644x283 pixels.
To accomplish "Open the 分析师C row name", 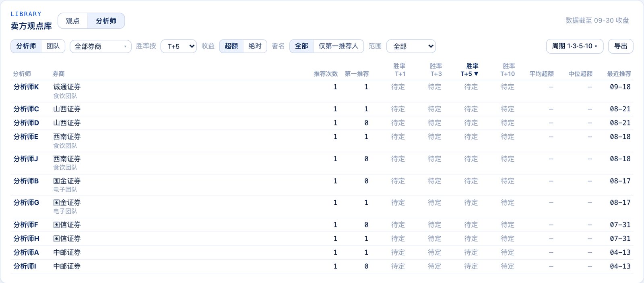I will [26, 109].
